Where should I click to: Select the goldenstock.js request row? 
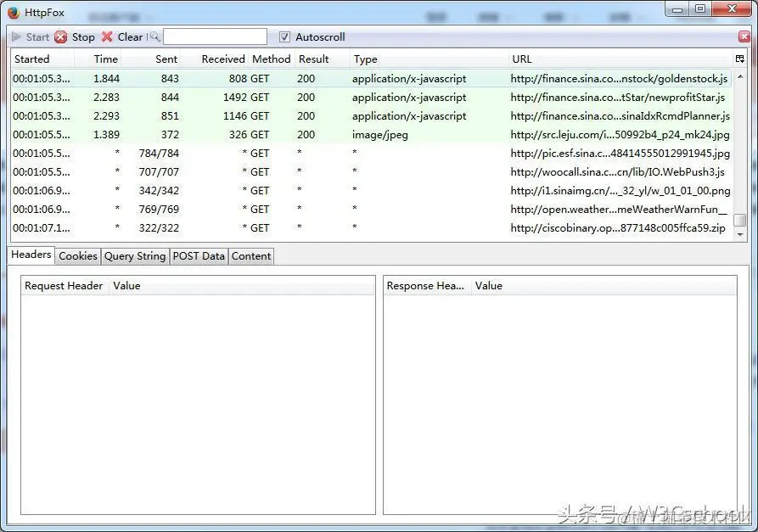[371, 78]
